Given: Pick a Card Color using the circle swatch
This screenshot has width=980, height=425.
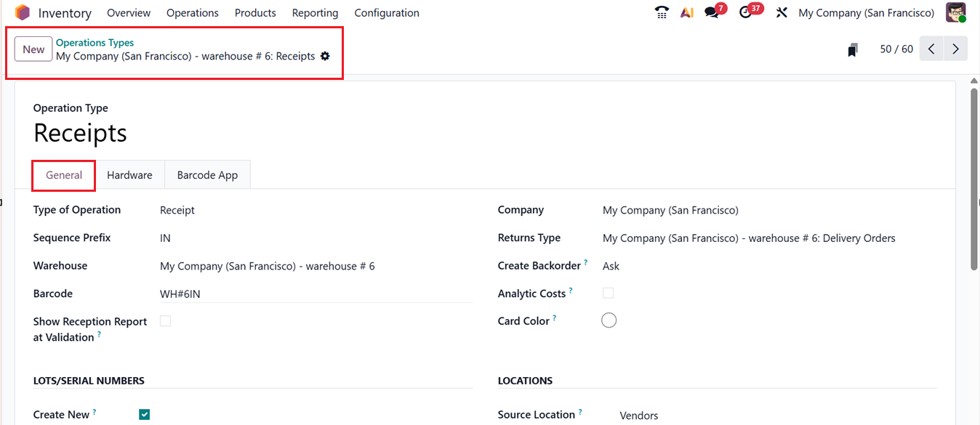Looking at the screenshot, I should [x=609, y=320].
